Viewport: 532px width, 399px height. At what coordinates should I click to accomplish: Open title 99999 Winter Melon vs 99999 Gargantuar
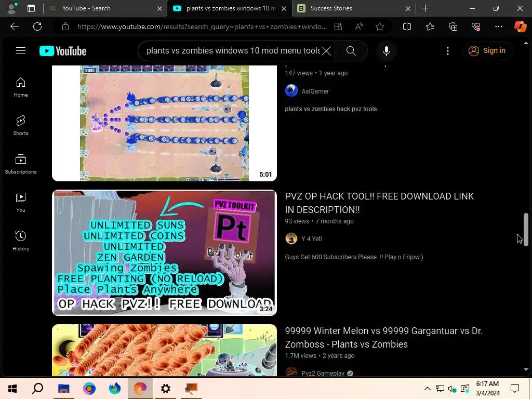tap(384, 337)
